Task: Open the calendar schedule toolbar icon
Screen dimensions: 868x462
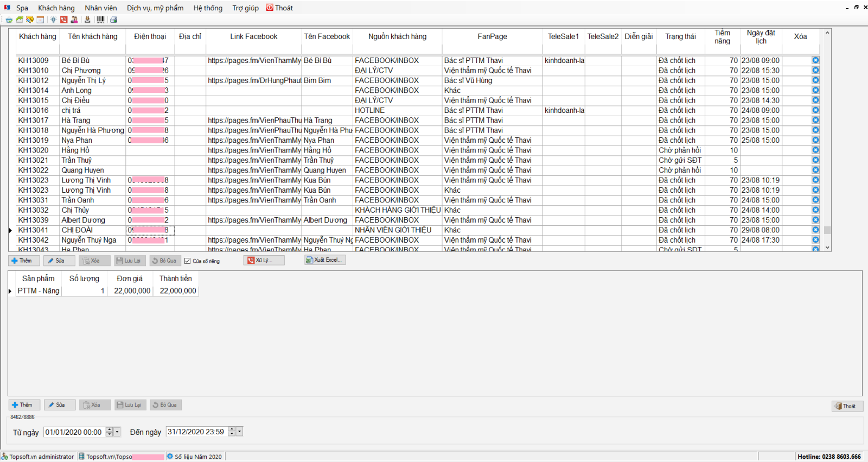Action: click(40, 20)
